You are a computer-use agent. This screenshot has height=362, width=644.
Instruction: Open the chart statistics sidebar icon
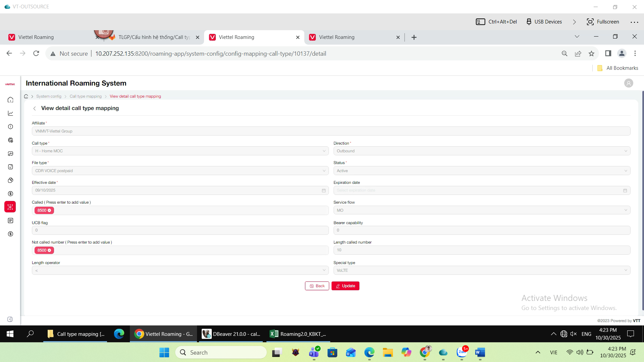[10, 113]
